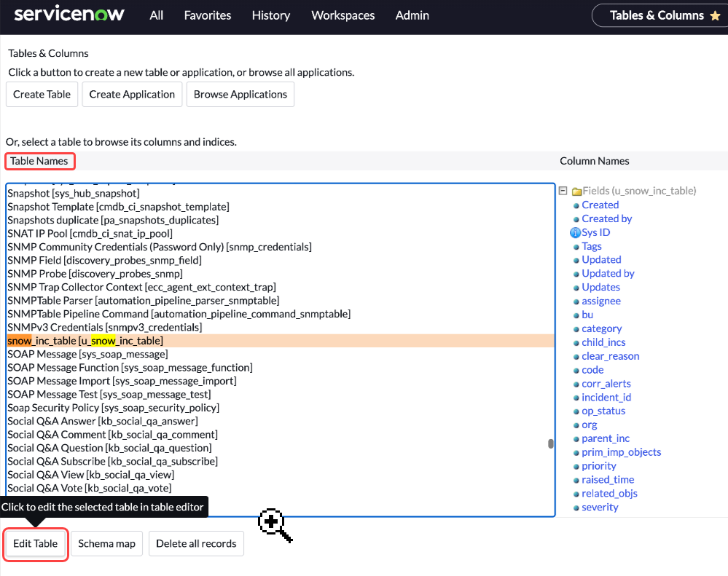Select the SNAT IP Pool table row
Image resolution: width=728 pixels, height=576 pixels.
click(x=281, y=234)
